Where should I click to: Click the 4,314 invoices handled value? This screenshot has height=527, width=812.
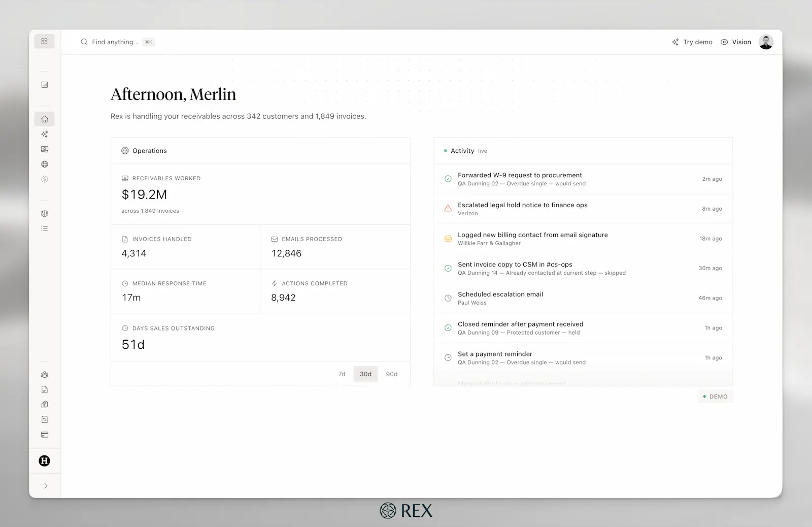[134, 253]
